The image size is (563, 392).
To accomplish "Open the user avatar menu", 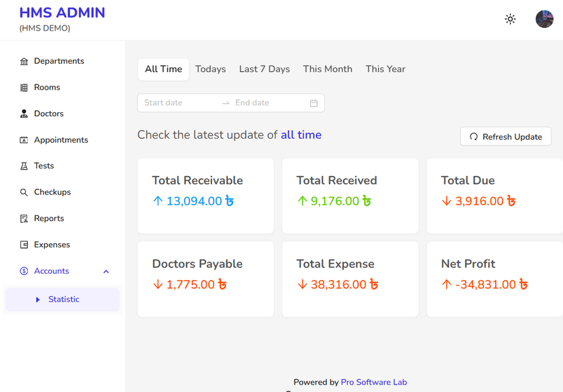I will point(545,19).
